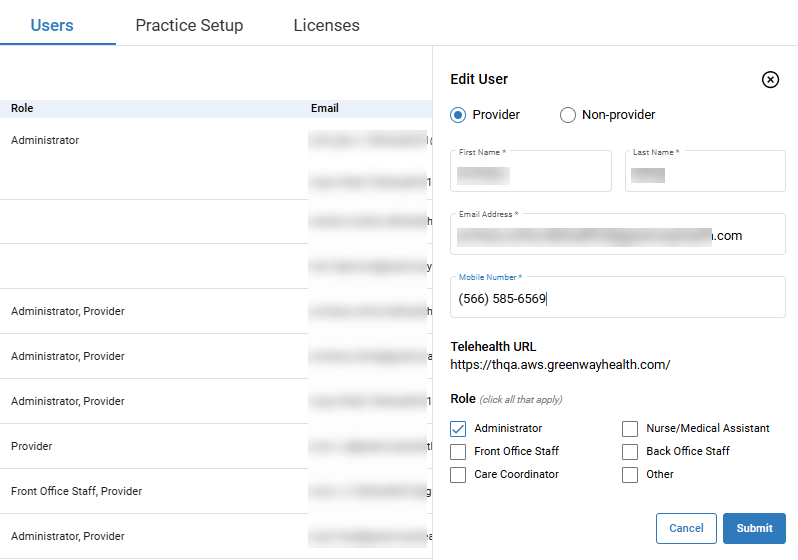Click the Email column header
798x560 pixels.
point(325,108)
